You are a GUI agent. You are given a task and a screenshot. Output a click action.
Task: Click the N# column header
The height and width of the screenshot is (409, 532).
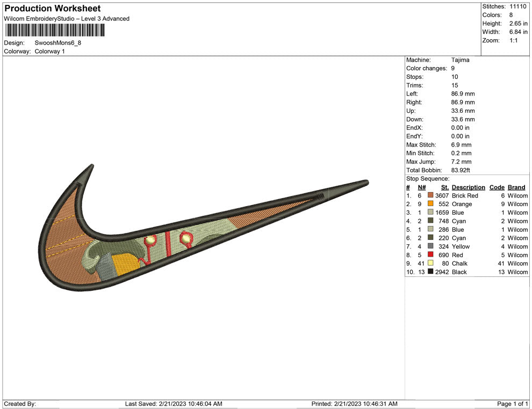pyautogui.click(x=422, y=187)
